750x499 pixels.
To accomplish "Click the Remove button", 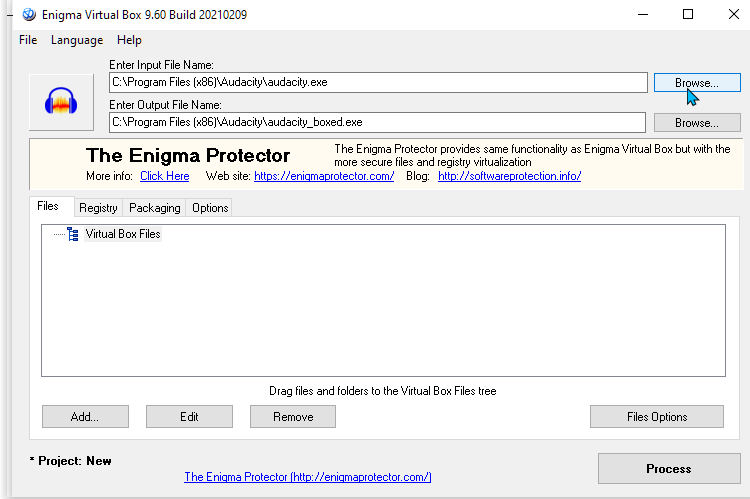I will [x=293, y=417].
